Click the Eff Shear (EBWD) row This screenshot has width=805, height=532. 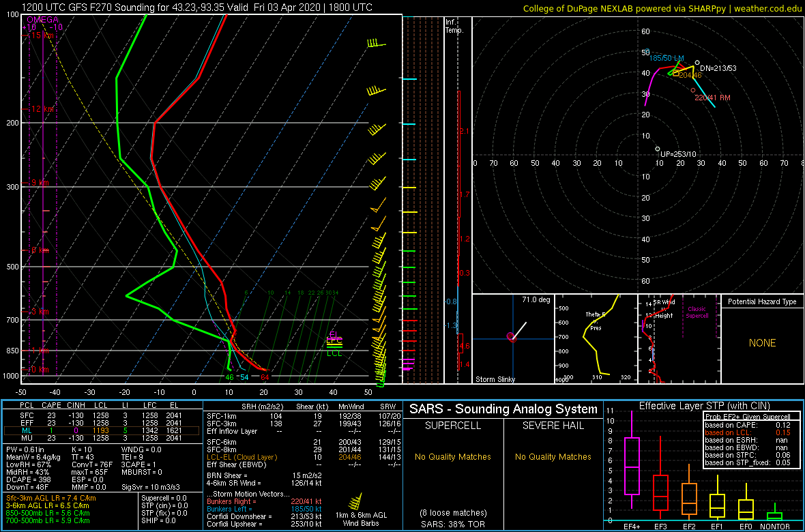303,464
